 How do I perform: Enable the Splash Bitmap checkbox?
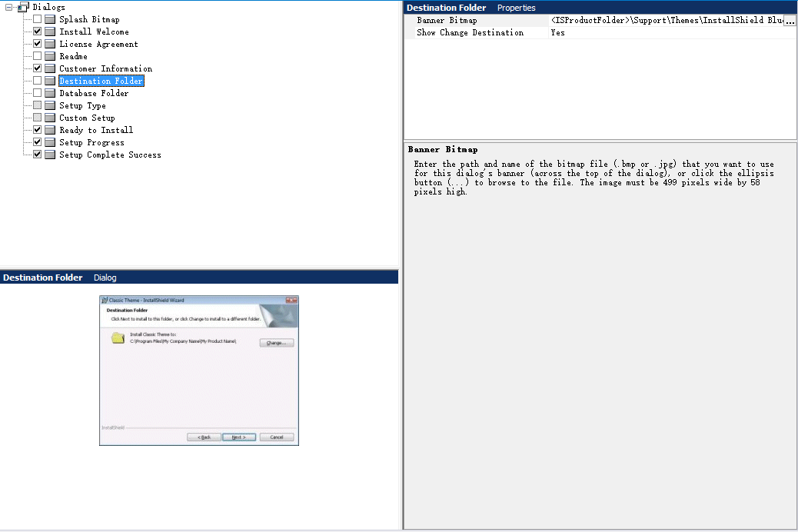point(37,19)
